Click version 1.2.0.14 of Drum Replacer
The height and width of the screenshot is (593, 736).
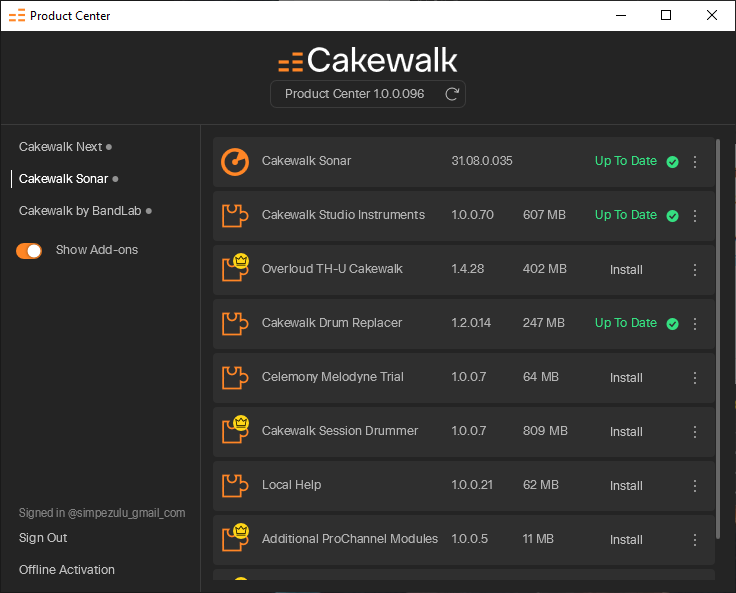point(471,323)
